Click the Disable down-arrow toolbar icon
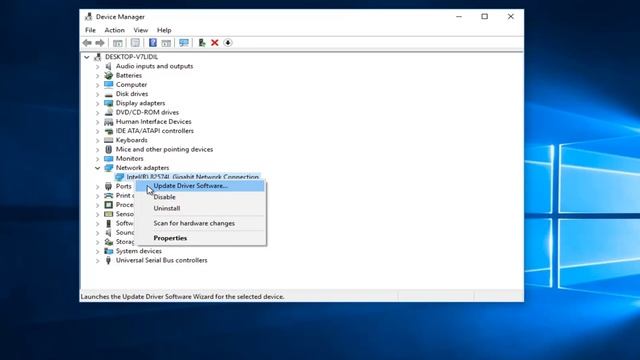Image resolution: width=640 pixels, height=360 pixels. pyautogui.click(x=228, y=43)
